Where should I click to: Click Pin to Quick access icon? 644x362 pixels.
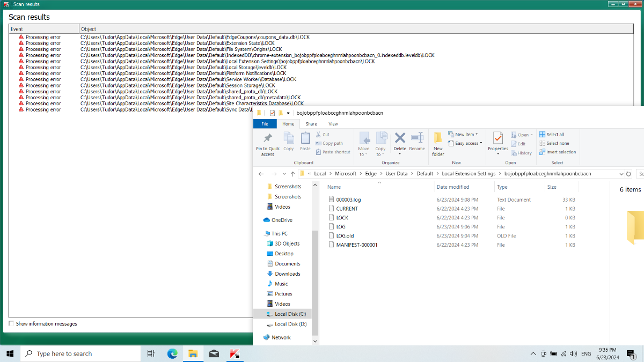point(267,139)
